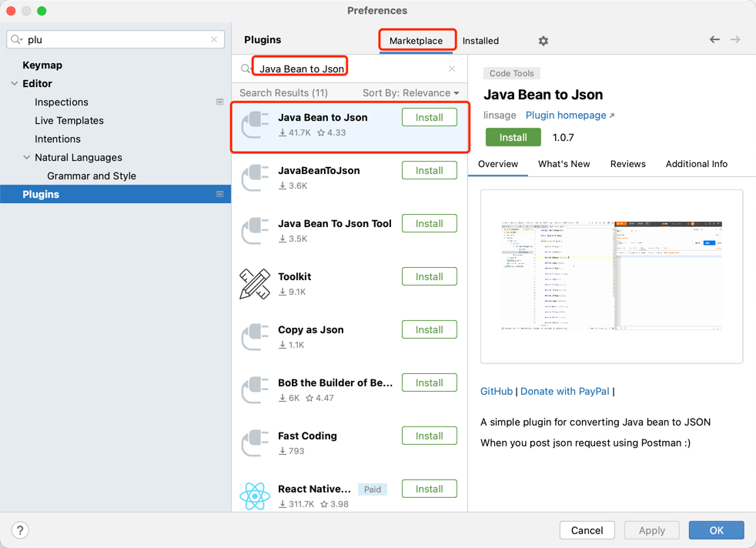Open the Plugin homepage link
756x548 pixels.
pos(570,115)
